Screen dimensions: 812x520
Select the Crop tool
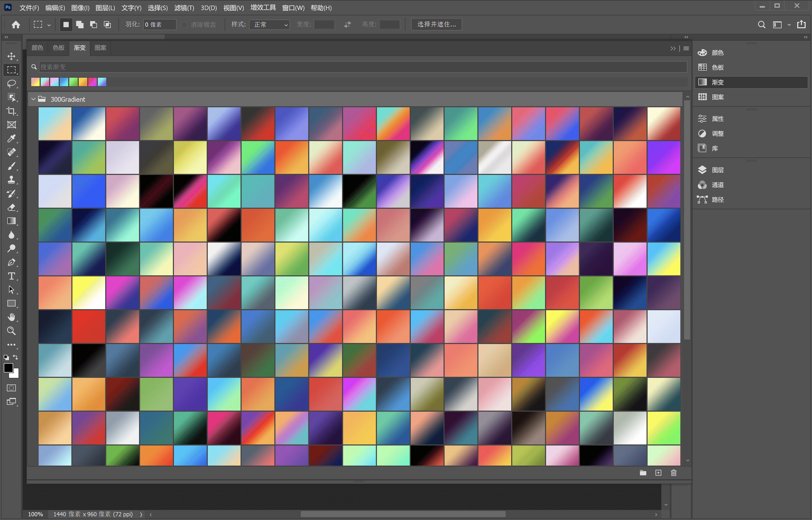coord(11,111)
